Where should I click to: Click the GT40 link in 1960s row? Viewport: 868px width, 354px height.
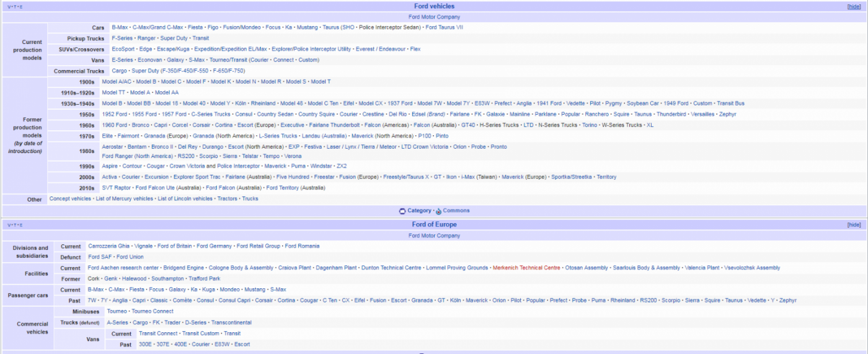pyautogui.click(x=468, y=125)
